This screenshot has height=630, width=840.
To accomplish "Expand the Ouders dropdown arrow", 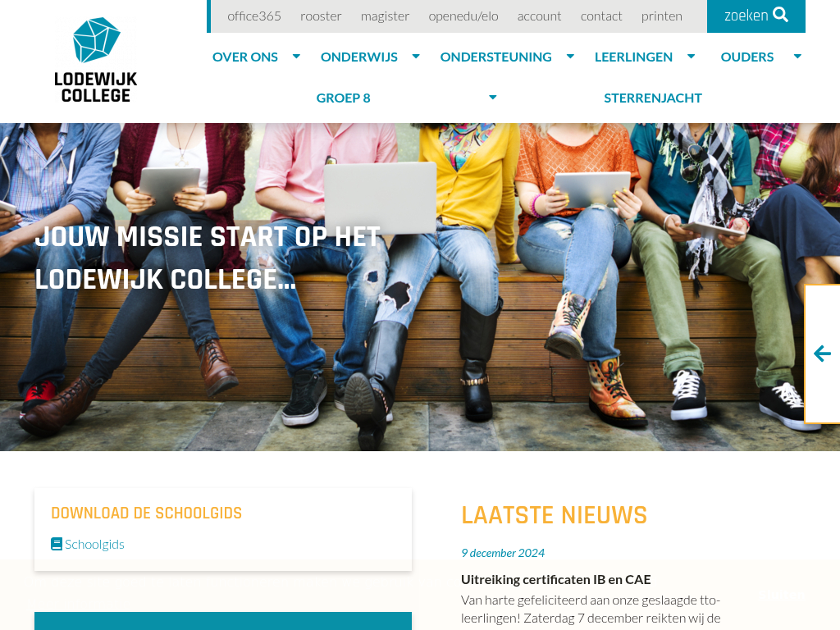I will (x=797, y=56).
